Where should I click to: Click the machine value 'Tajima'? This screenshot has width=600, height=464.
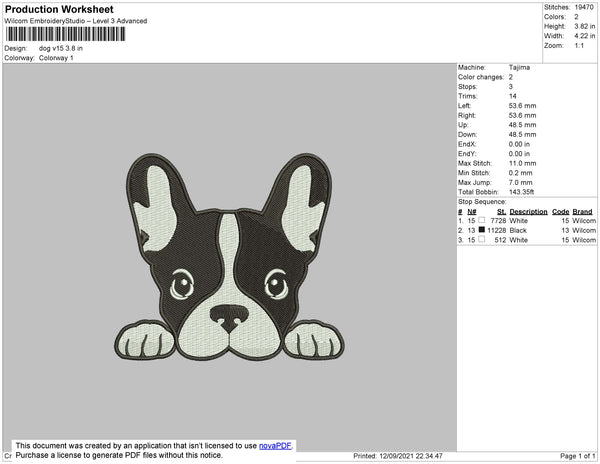(x=519, y=67)
